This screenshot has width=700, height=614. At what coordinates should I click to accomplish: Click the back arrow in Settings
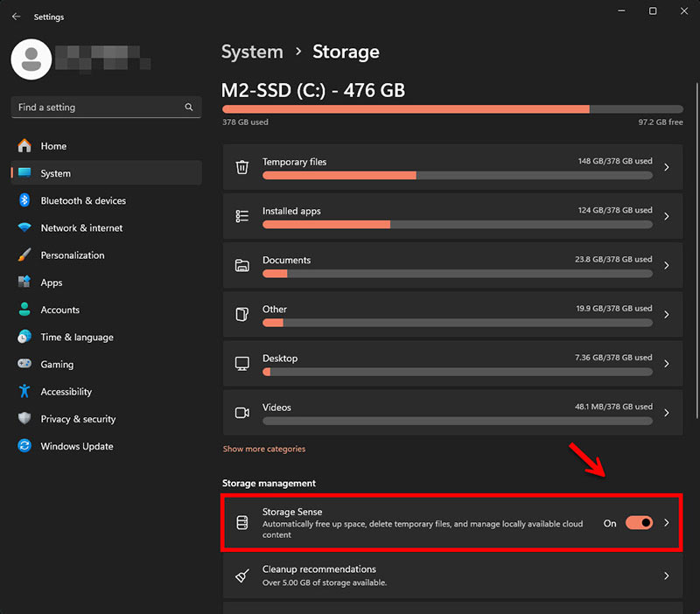coord(17,17)
